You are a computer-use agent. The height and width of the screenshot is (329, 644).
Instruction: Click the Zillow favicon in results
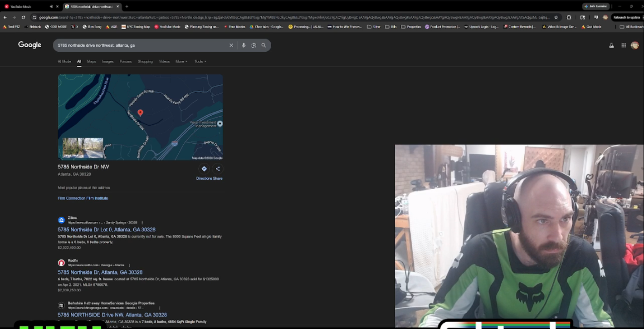point(61,220)
